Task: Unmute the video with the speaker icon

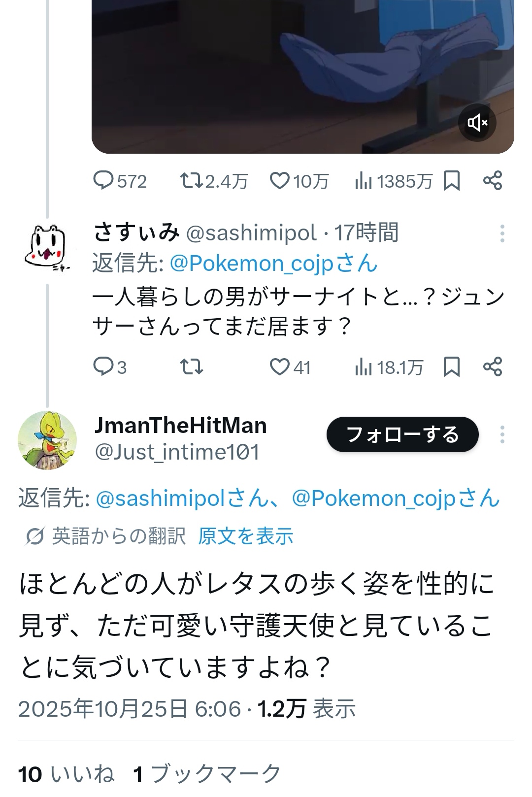Action: point(477,123)
